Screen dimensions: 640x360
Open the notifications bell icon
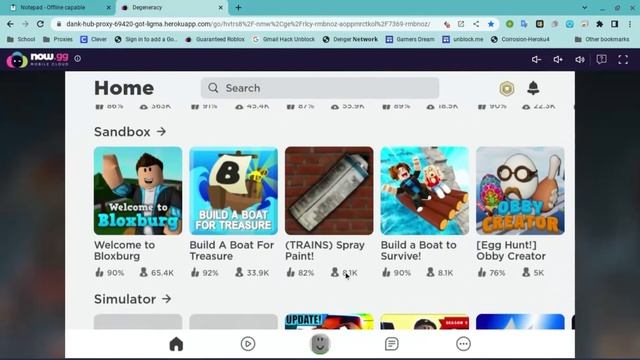(533, 88)
